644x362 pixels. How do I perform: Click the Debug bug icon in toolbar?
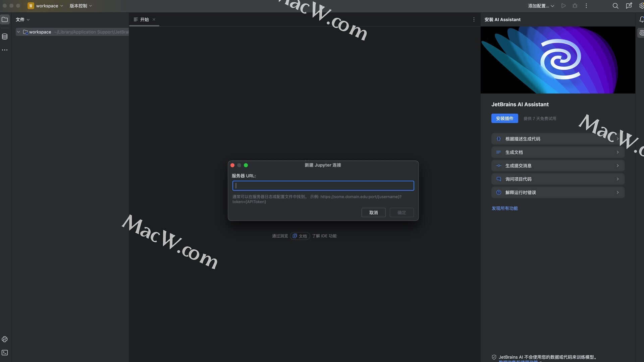(x=575, y=6)
